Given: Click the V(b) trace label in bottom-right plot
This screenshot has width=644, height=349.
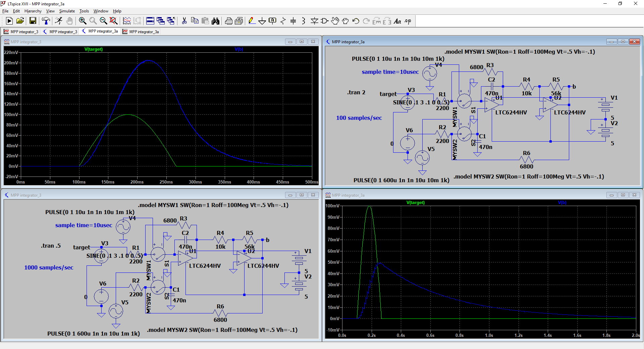Looking at the screenshot, I should [x=562, y=203].
